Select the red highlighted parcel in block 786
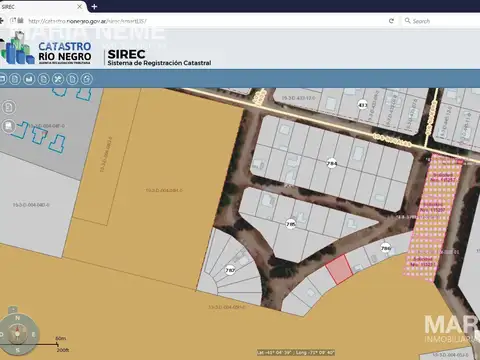Viewport: 480px width, 360px height. click(x=339, y=269)
